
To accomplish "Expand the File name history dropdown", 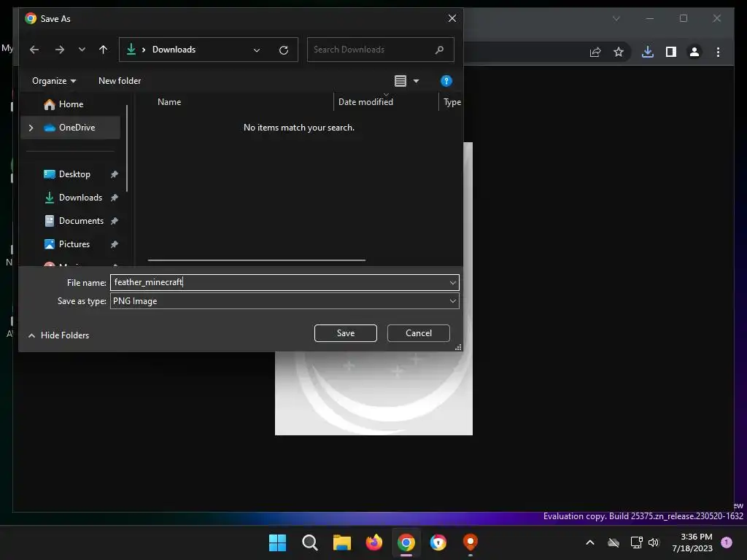I will click(x=452, y=283).
